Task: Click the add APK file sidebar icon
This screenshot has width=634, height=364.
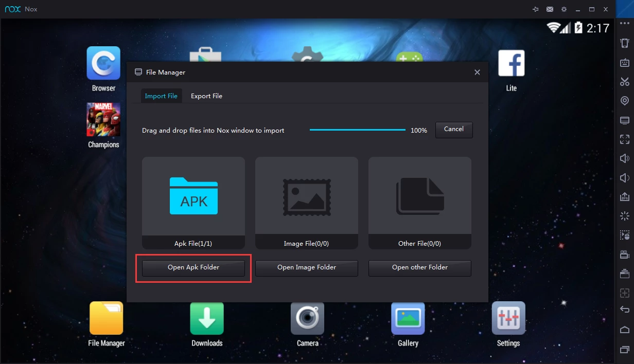Action: coord(625,197)
